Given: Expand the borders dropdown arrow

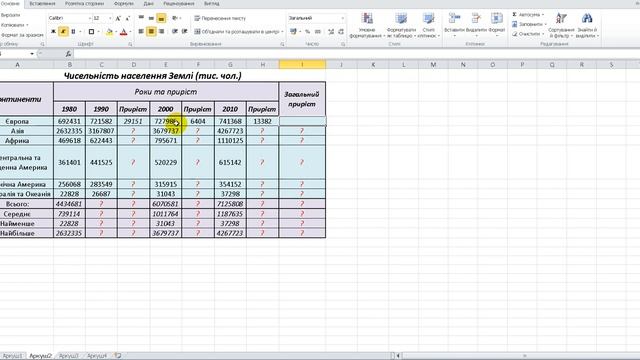Looking at the screenshot, I should coord(98,31).
